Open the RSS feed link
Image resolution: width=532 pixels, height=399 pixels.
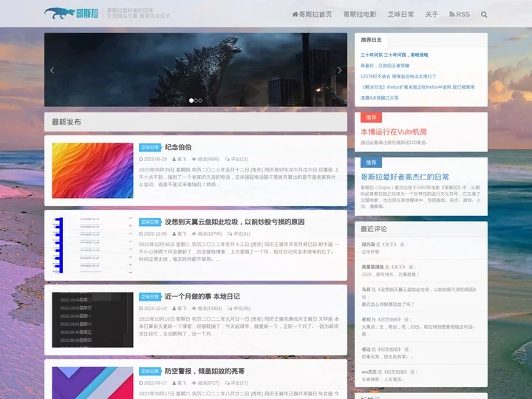pos(460,14)
